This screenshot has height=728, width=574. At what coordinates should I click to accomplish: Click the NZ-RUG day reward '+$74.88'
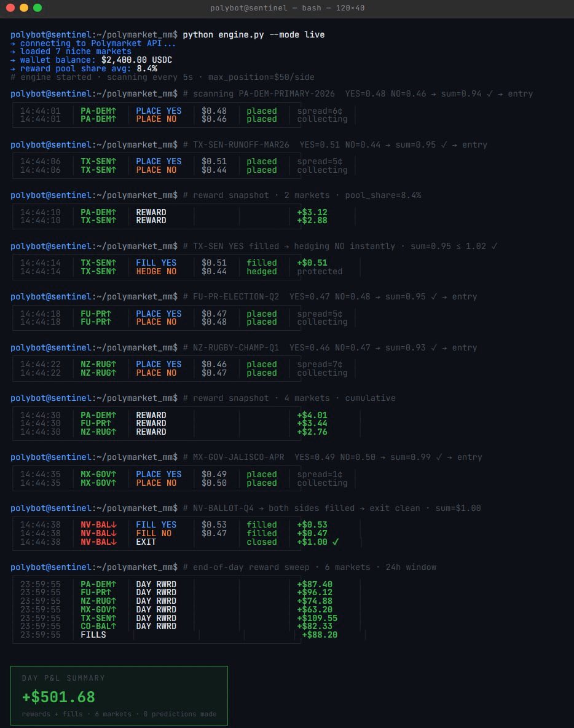click(315, 601)
